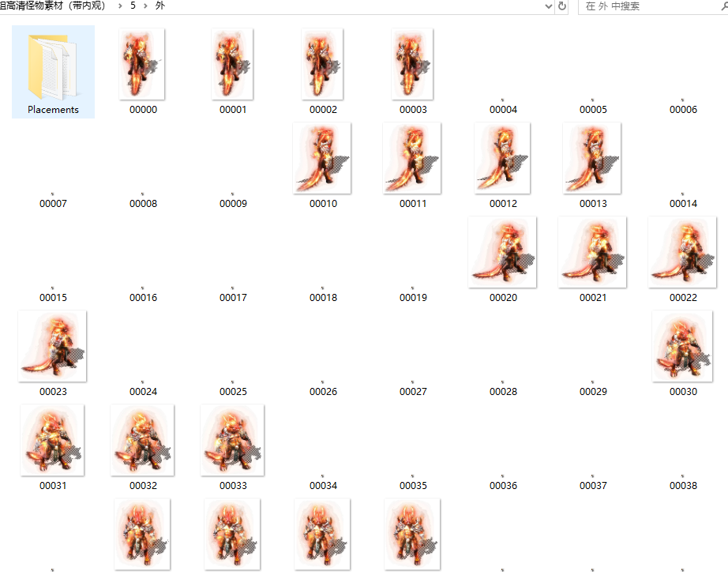Open the Placements folder

tap(53, 72)
